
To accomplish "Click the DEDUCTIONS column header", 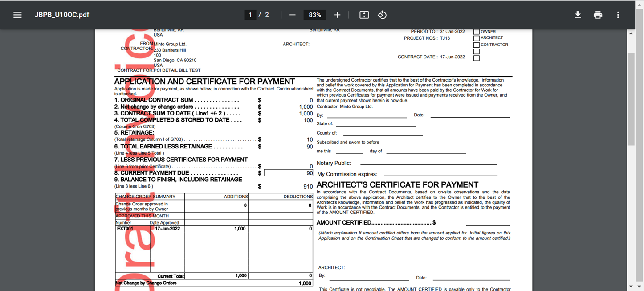I will (298, 197).
